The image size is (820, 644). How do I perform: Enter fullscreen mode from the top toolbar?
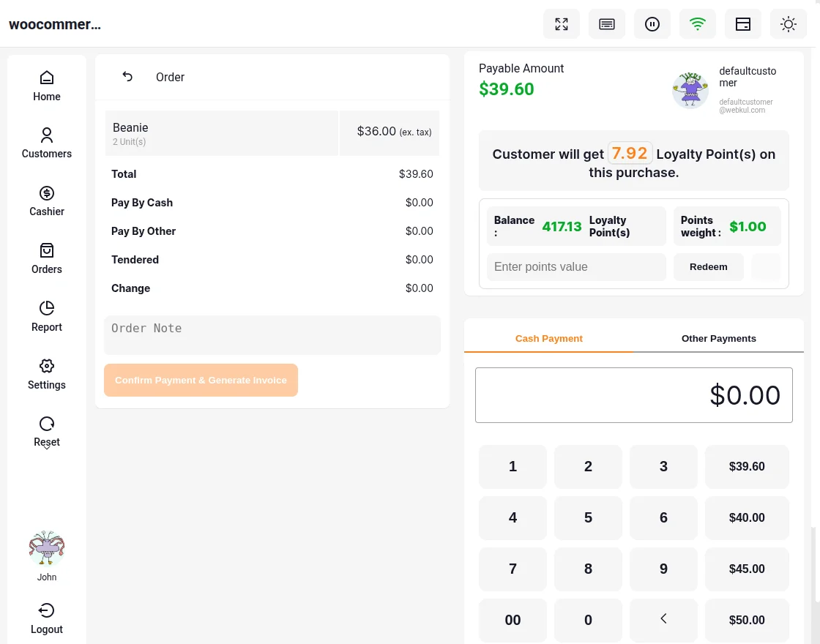561,23
